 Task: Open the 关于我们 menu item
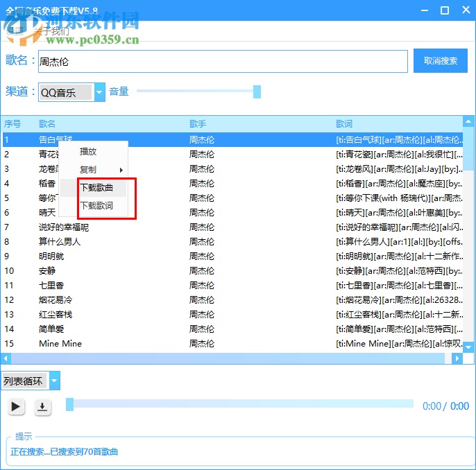(51, 31)
